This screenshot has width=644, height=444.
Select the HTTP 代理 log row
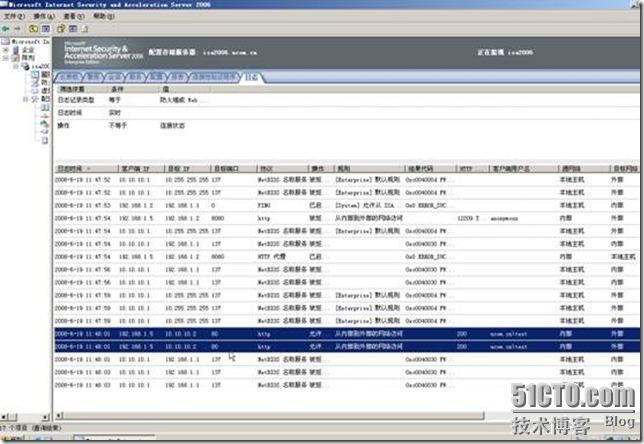pos(346,257)
